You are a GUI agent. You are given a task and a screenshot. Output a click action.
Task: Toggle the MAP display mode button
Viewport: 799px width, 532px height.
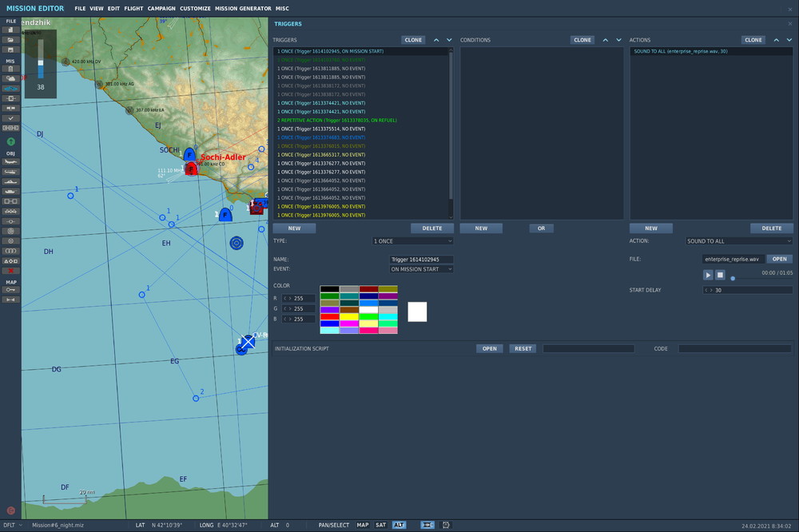363,525
